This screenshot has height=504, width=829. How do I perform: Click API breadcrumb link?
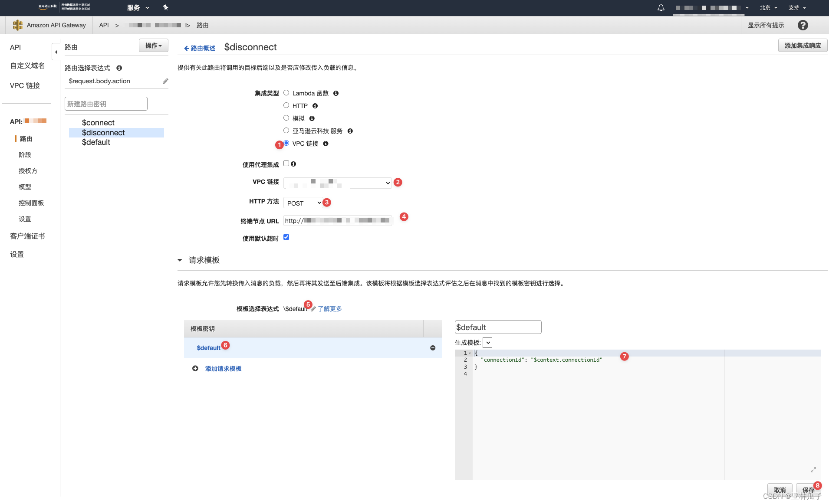pos(104,25)
